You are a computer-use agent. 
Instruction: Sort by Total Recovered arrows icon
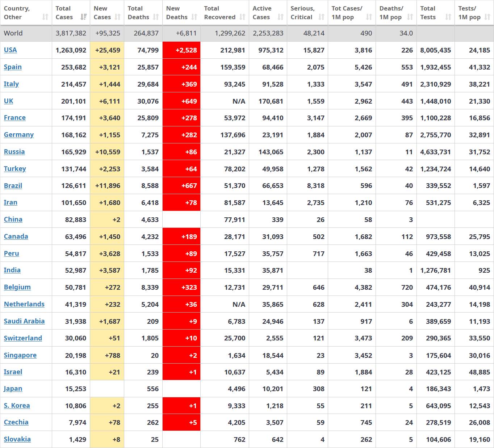pyautogui.click(x=242, y=17)
